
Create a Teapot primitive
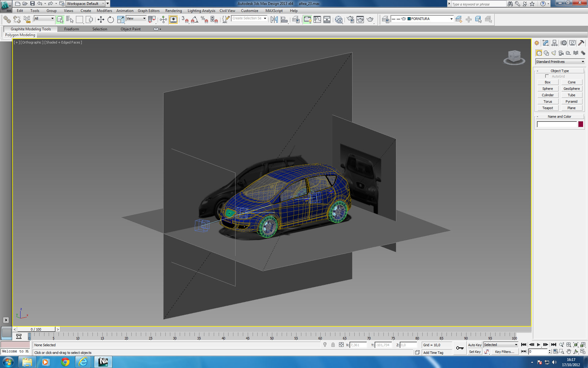click(548, 108)
